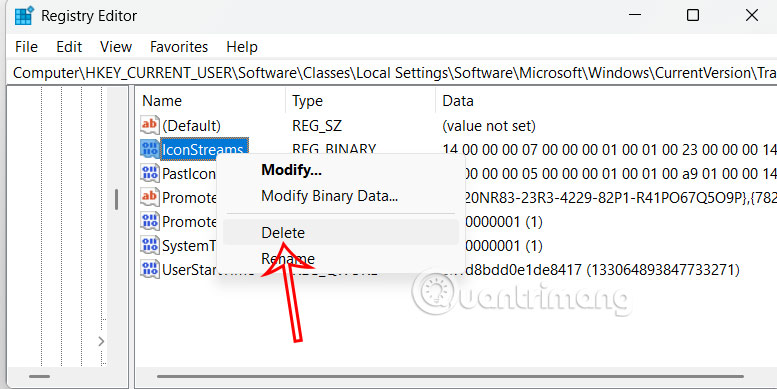Click the PastIcon binary value icon

pyautogui.click(x=150, y=173)
